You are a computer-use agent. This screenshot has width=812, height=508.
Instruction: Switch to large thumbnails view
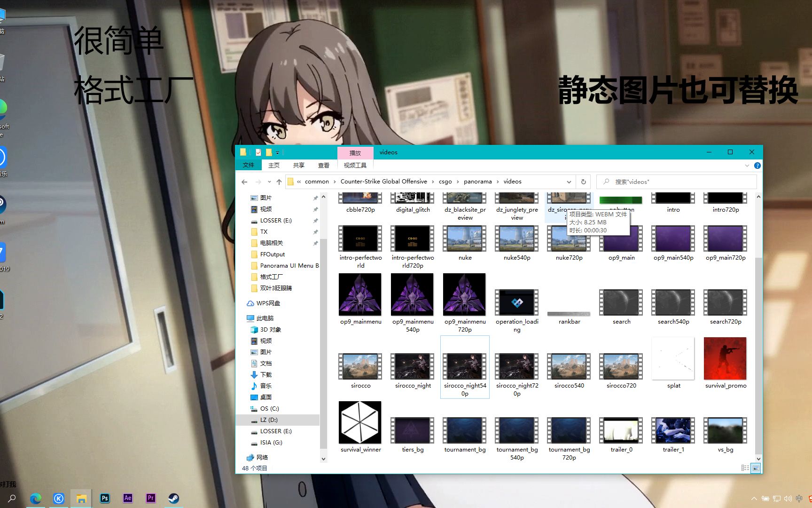coord(756,468)
